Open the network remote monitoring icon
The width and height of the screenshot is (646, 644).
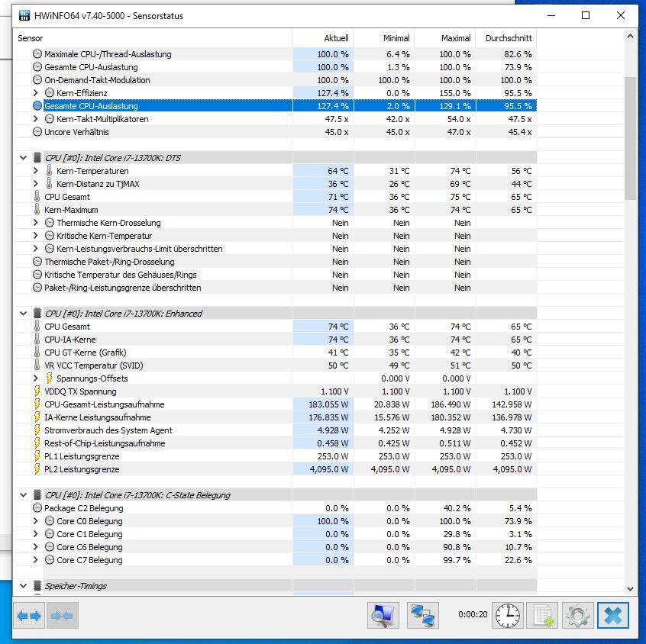point(423,615)
